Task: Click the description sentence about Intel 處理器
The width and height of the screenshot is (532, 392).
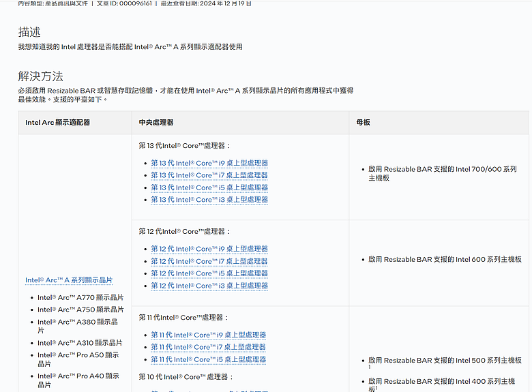Action: click(x=130, y=47)
